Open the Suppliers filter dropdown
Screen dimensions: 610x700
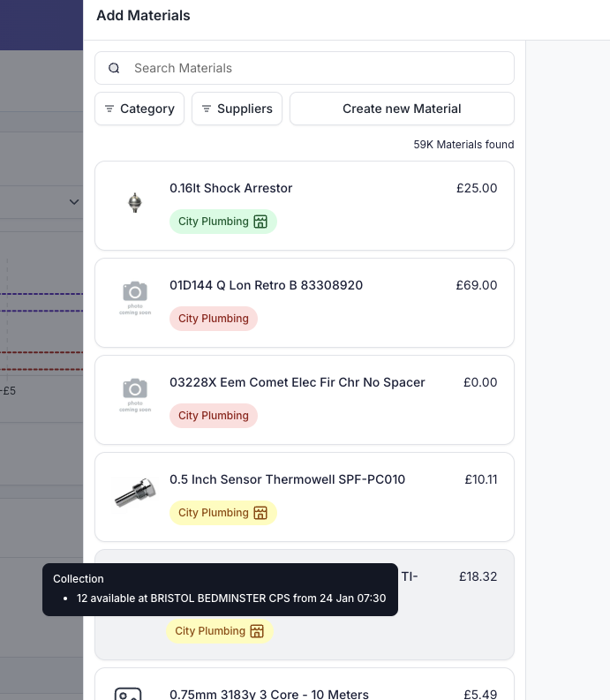(237, 109)
